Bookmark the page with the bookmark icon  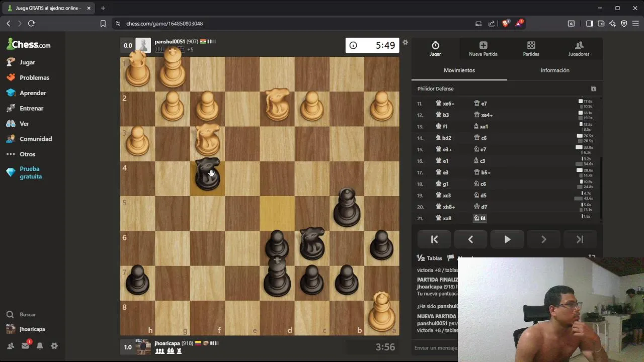click(x=103, y=23)
